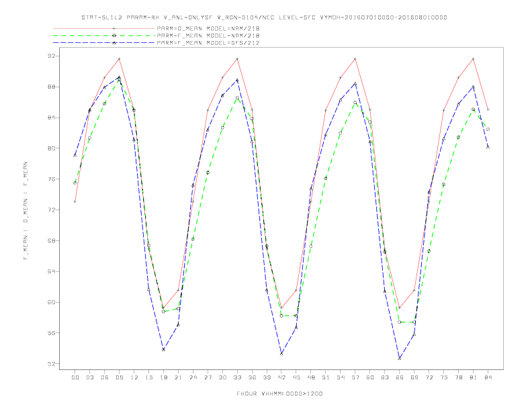Image resolution: width=532 pixels, height=411 pixels.
Task: Click x-axis tick label 57
Action: tap(355, 377)
